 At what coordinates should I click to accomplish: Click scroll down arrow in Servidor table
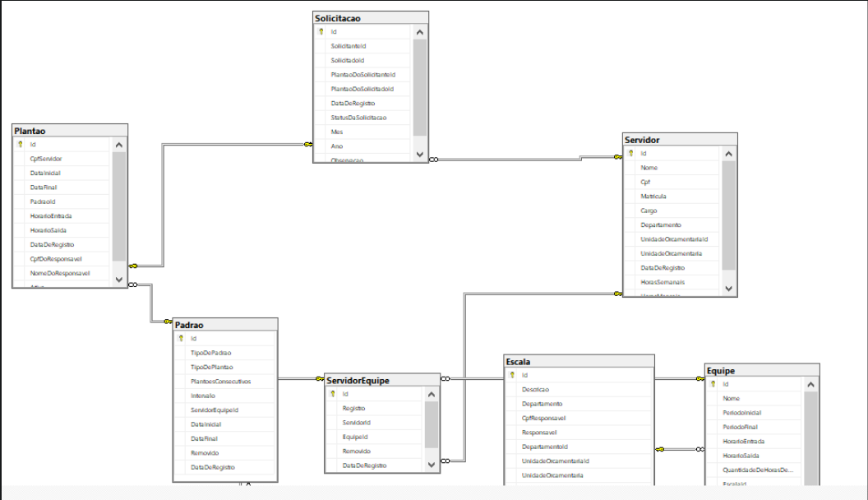click(728, 289)
